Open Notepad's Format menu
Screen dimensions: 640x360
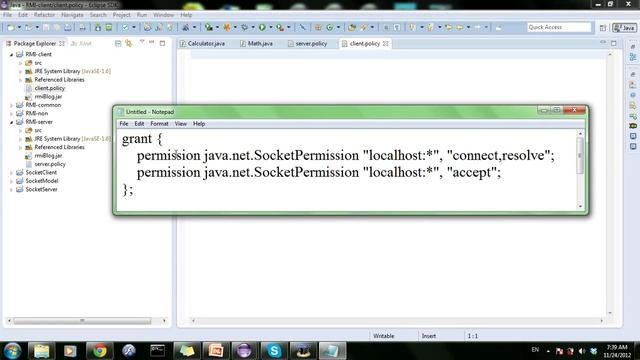click(x=159, y=124)
